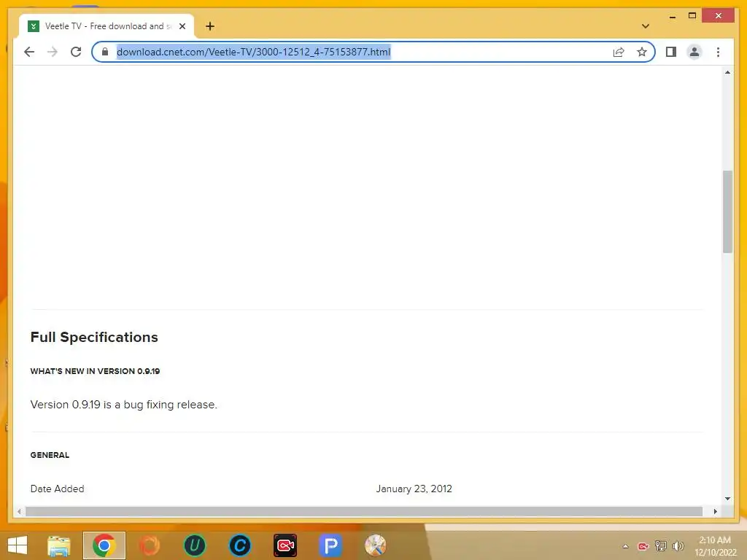The width and height of the screenshot is (747, 560).
Task: Reload the current page
Action: pos(76,52)
